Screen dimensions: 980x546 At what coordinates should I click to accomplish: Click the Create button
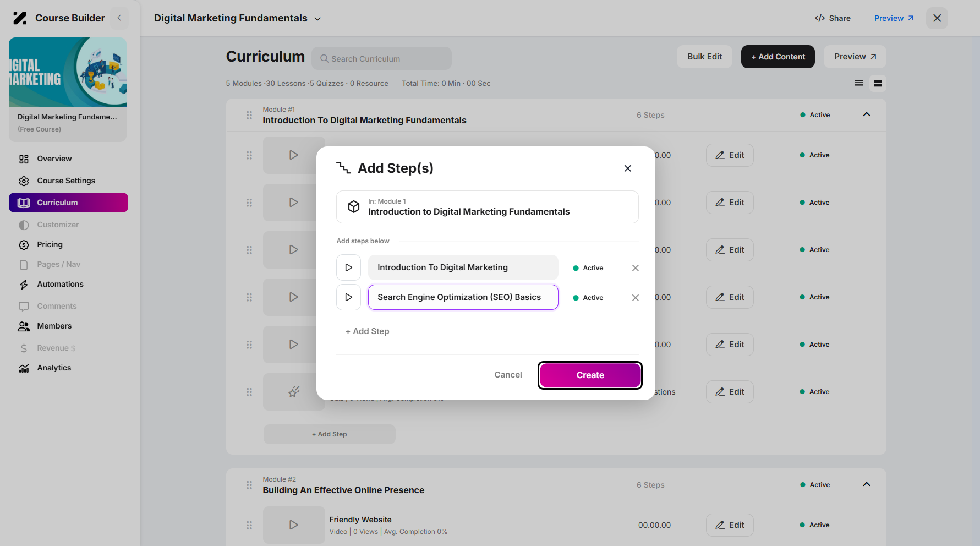590,375
